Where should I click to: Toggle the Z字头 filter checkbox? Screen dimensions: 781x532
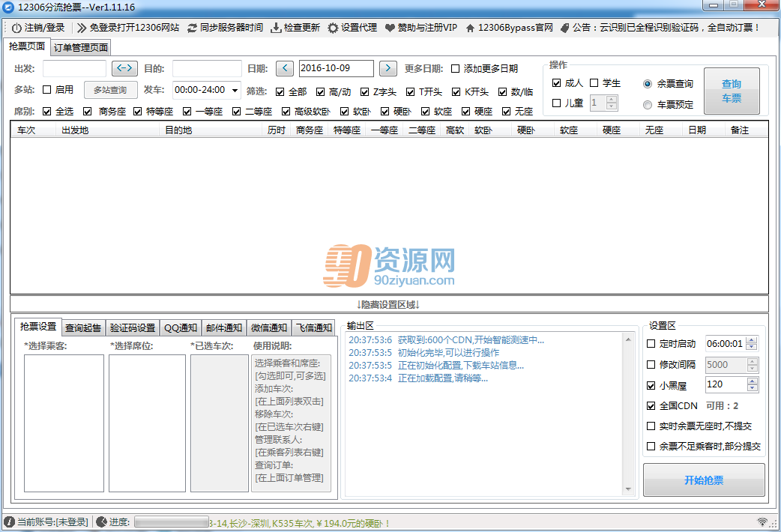(364, 91)
